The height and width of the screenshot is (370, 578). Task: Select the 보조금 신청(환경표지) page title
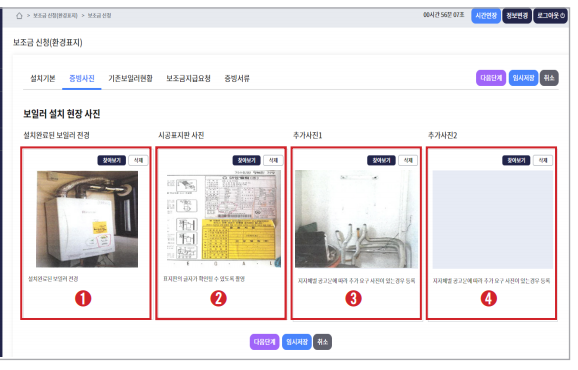coord(48,42)
